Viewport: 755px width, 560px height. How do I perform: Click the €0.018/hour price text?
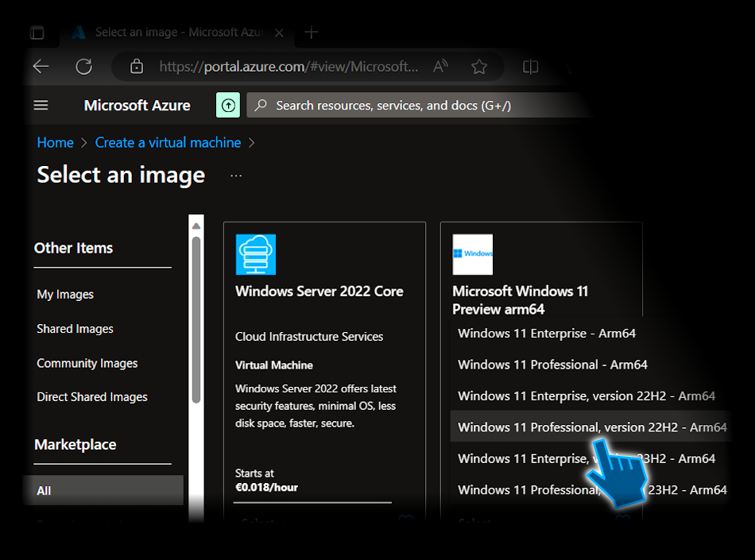coord(266,488)
